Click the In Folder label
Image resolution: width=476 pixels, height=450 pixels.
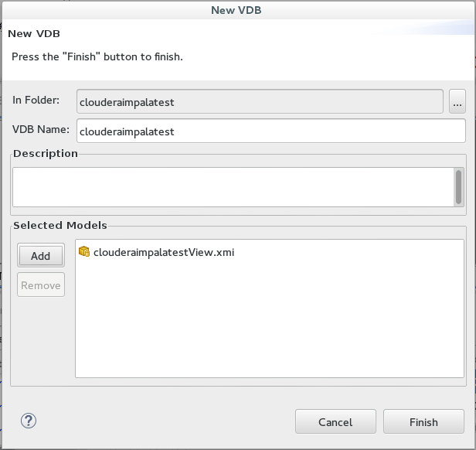(x=36, y=100)
